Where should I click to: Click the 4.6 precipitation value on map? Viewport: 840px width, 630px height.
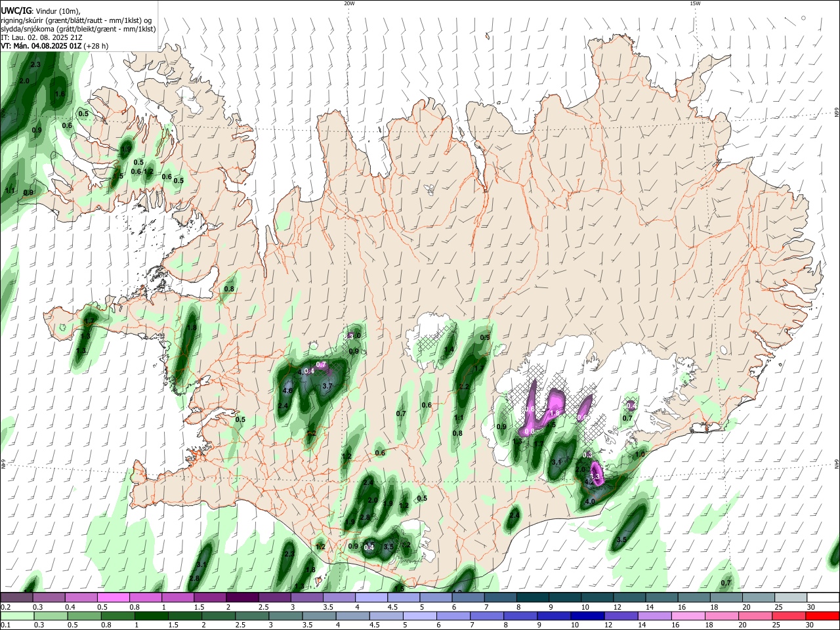coord(287,390)
